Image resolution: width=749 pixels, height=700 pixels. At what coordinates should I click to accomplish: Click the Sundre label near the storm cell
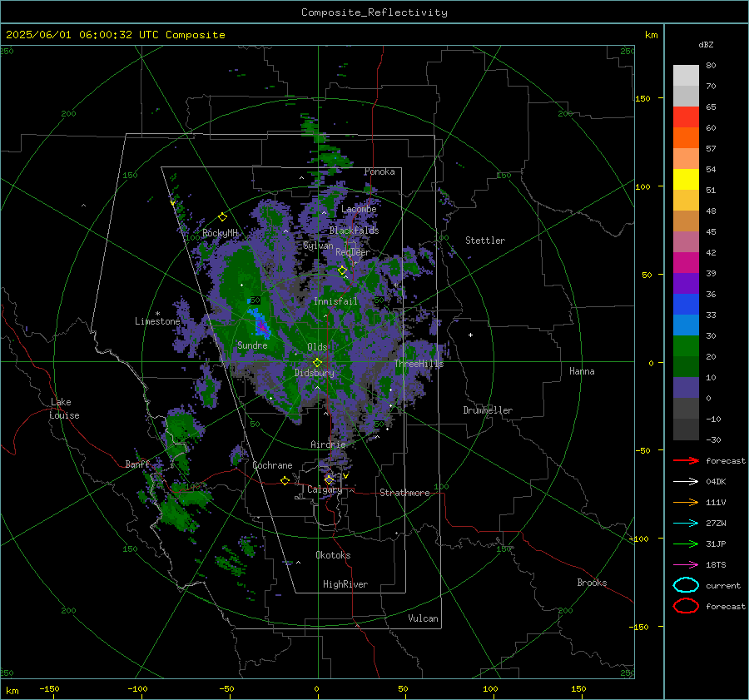252,345
